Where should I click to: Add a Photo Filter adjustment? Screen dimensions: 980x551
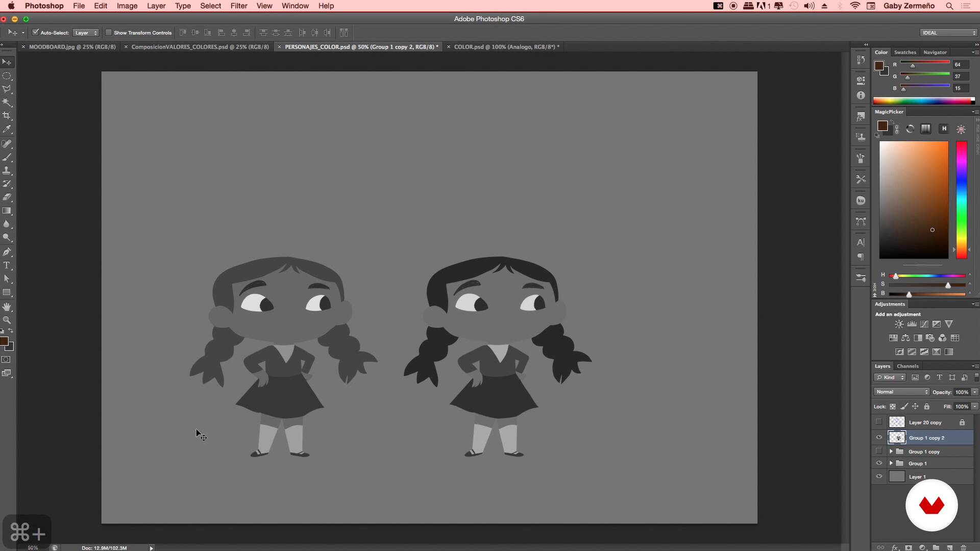[930, 338]
